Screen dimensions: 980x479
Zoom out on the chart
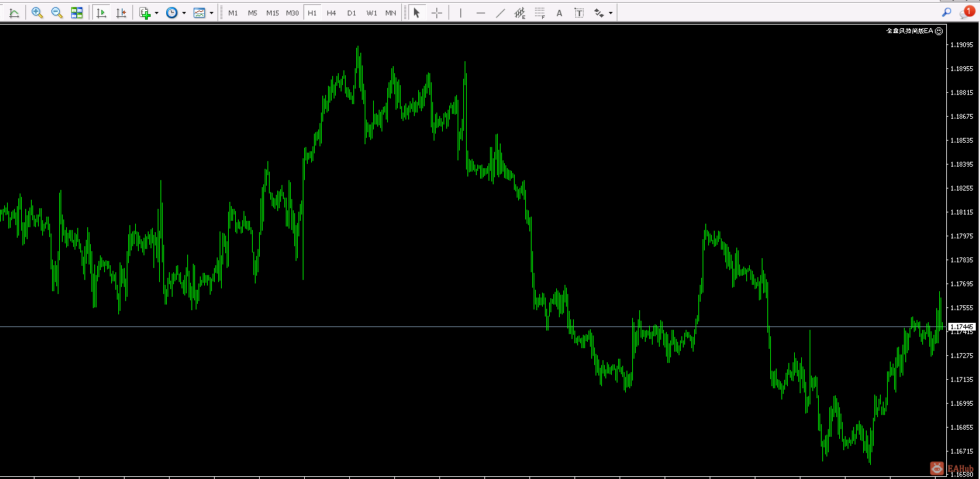coord(57,13)
